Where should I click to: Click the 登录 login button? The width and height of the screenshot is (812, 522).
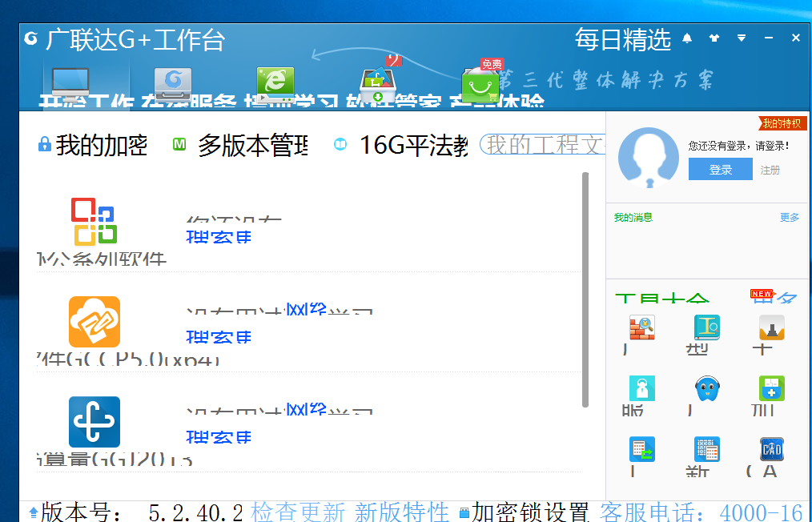pyautogui.click(x=721, y=170)
